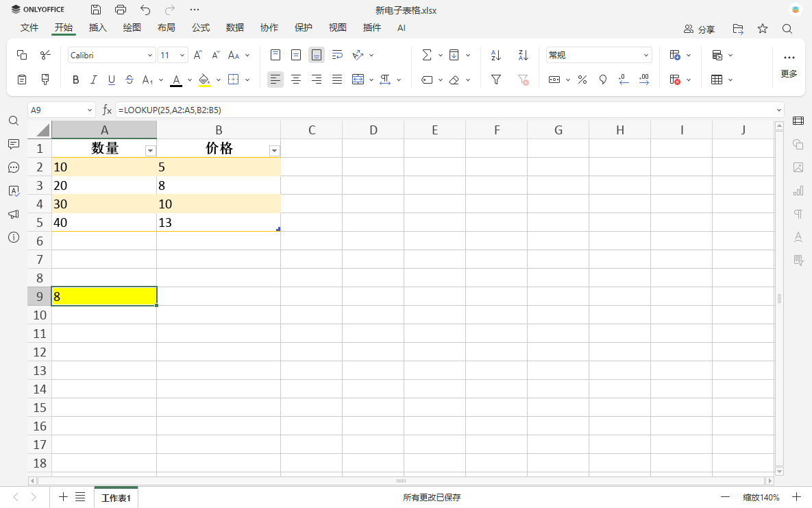Open the autosum (Σ) function
The image size is (812, 508).
click(428, 54)
